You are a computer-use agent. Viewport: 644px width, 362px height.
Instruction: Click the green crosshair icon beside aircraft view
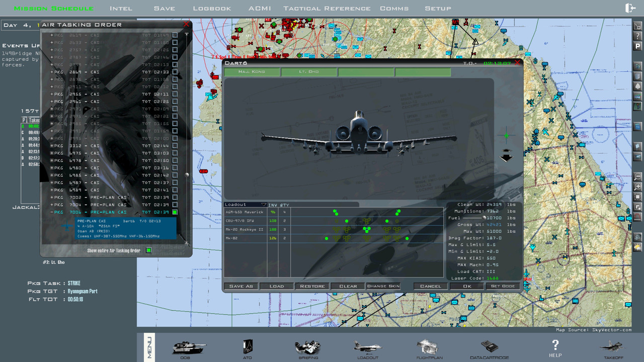pyautogui.click(x=506, y=135)
